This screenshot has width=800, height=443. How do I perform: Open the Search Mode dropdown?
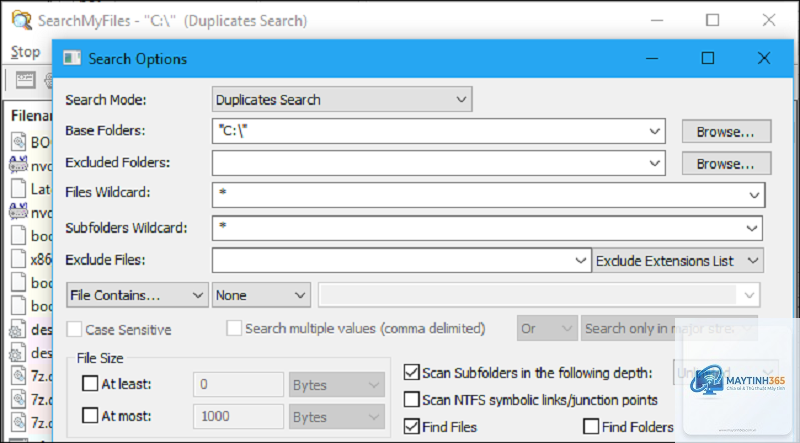(x=342, y=100)
